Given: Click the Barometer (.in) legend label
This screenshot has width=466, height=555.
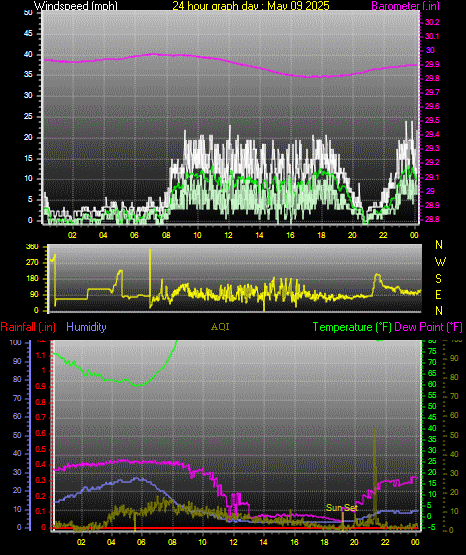Looking at the screenshot, I should 405,6.
